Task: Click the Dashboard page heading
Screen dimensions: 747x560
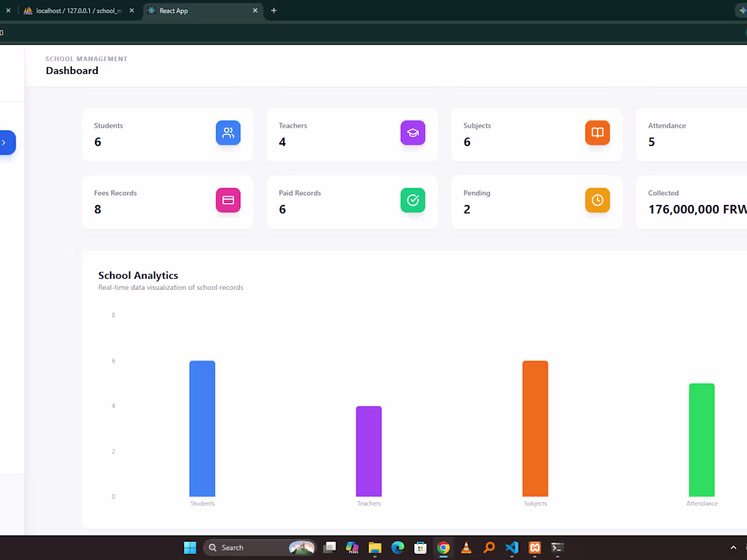Action: click(72, 71)
